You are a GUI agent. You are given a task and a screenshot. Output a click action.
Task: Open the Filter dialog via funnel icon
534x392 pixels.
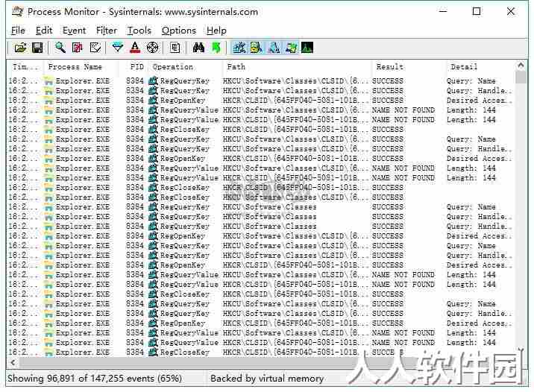[x=118, y=48]
